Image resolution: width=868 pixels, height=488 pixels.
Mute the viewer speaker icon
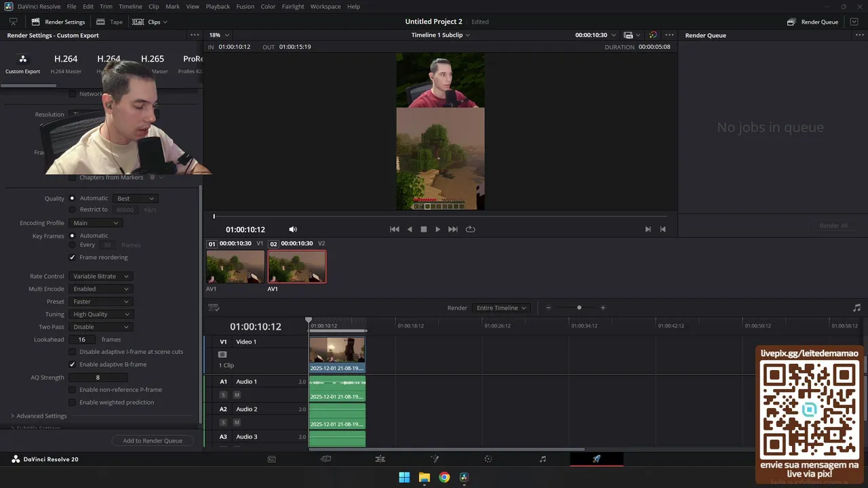[293, 229]
